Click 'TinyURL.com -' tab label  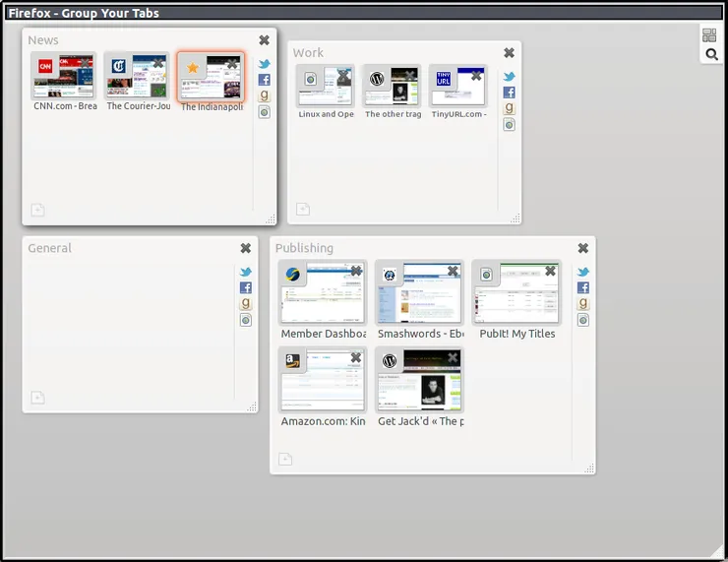point(459,114)
